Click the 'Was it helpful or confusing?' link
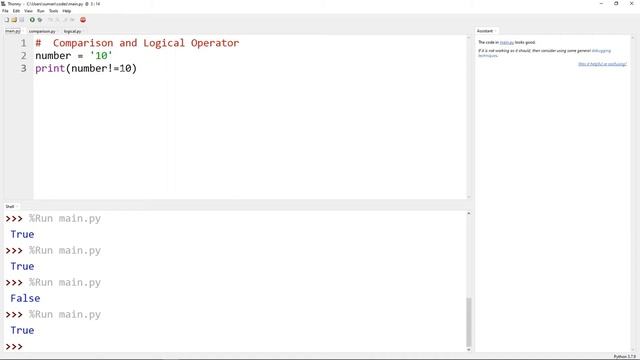The height and width of the screenshot is (360, 640). (x=602, y=64)
